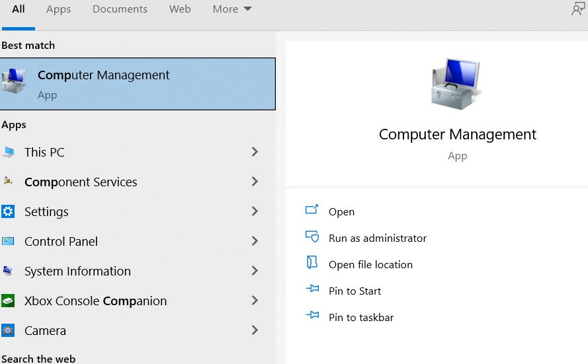Click the feedback person icon at top right
Viewport: 588px width, 364px height.
point(578,9)
